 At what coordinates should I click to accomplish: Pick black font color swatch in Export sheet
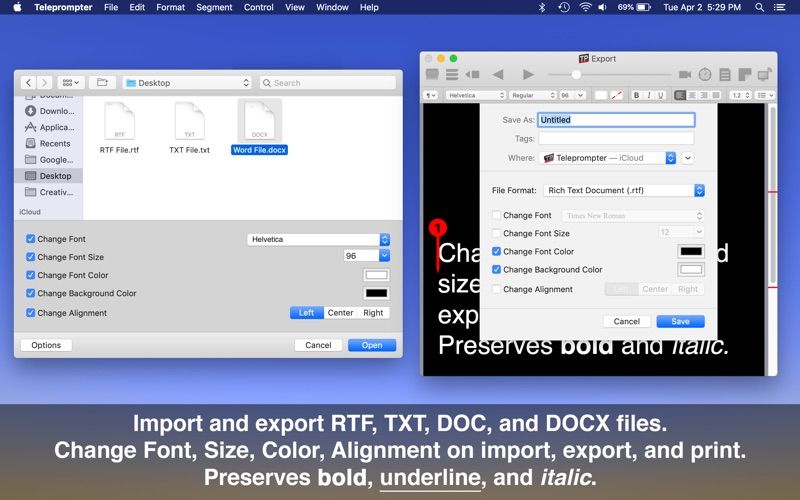691,252
